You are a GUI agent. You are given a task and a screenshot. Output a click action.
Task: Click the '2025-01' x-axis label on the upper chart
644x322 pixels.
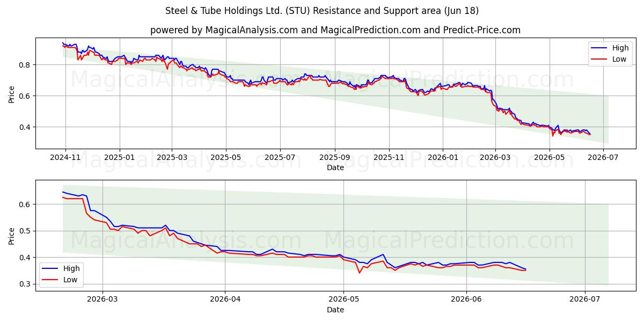[x=119, y=157]
